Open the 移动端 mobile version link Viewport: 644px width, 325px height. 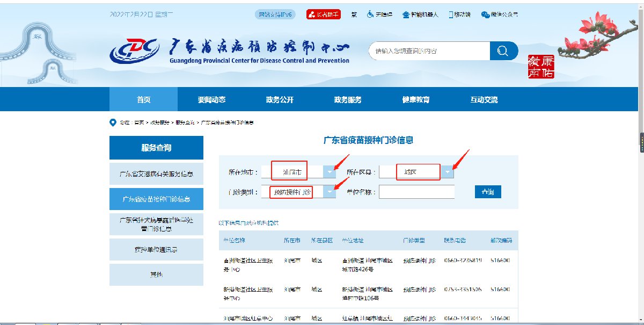(459, 15)
